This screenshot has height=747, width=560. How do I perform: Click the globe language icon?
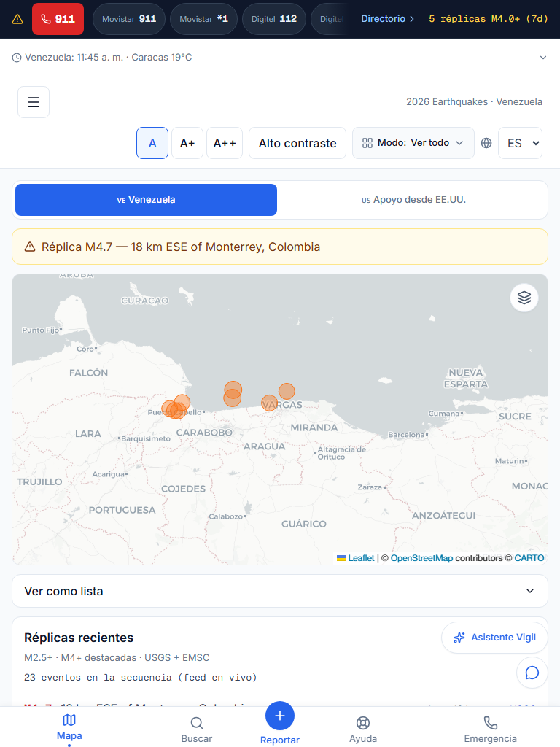coord(486,143)
